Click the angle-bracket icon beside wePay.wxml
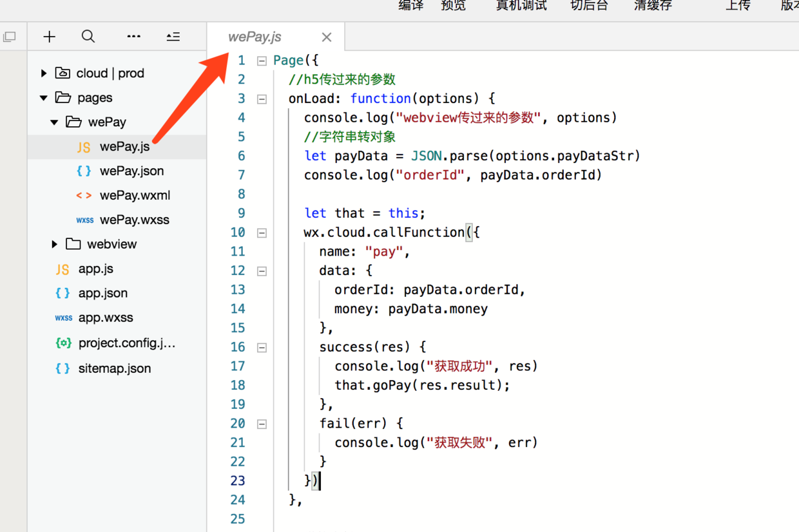Image resolution: width=799 pixels, height=532 pixels. tap(84, 196)
